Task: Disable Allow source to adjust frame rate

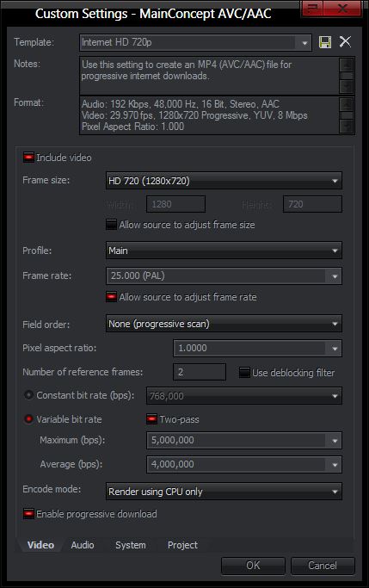Action: (x=111, y=297)
